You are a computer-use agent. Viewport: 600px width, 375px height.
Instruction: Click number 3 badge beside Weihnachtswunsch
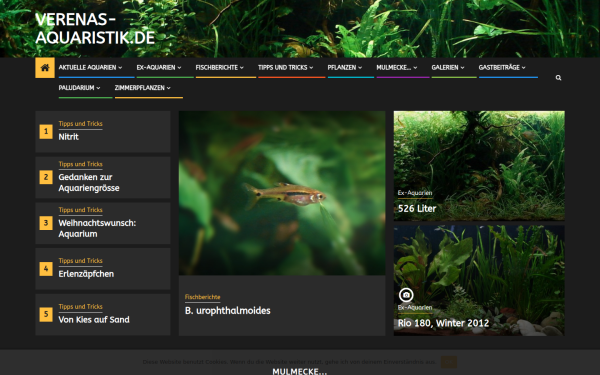tap(46, 223)
